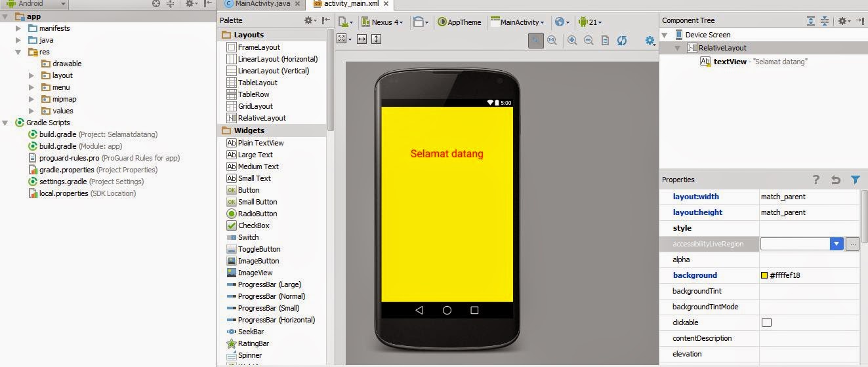Open the API level 21 dropdown
The width and height of the screenshot is (868, 367).
click(590, 22)
